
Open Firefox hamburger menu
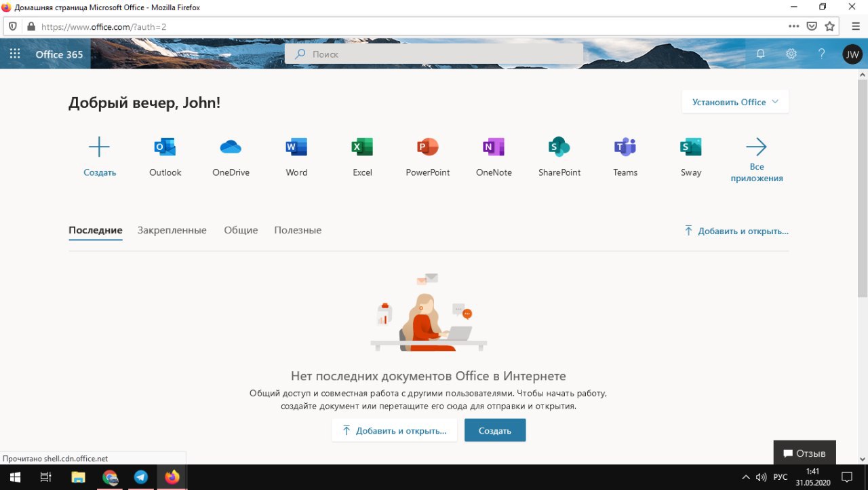pos(856,26)
